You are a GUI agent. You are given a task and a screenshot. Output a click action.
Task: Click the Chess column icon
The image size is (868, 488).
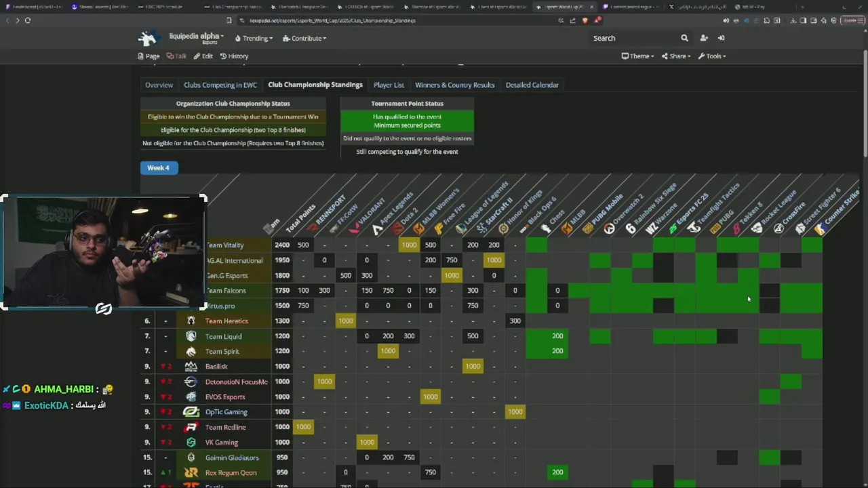[546, 229]
